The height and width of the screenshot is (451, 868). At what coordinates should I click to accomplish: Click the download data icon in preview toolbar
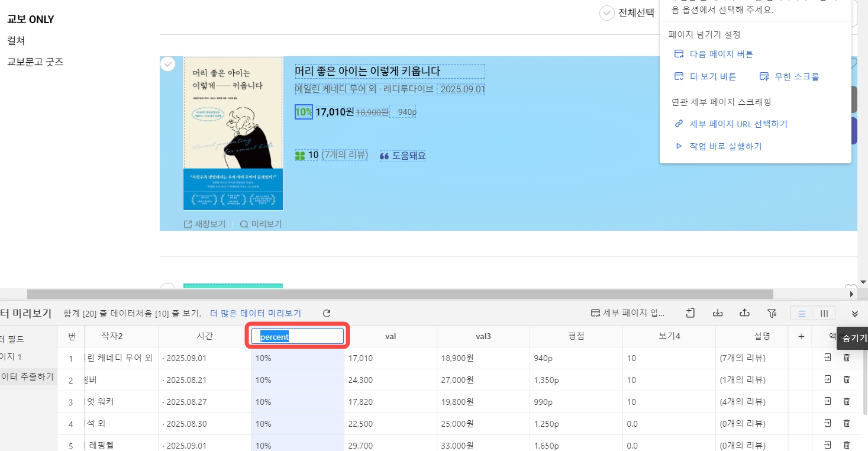718,313
